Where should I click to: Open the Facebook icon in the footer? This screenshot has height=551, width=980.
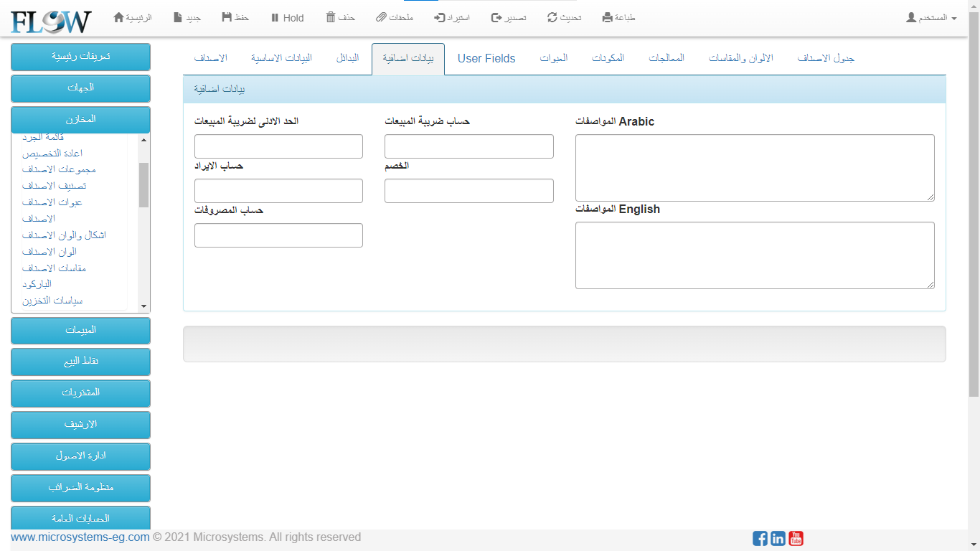(x=760, y=538)
